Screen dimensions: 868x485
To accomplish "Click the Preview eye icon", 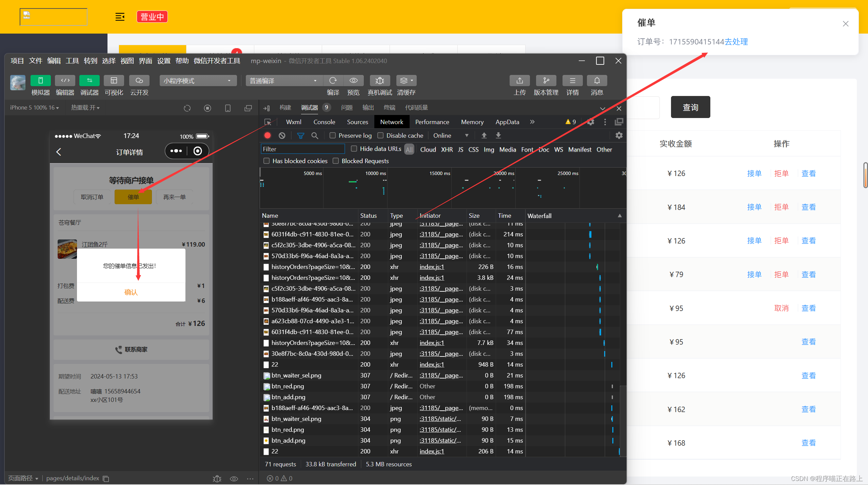I will click(x=353, y=81).
